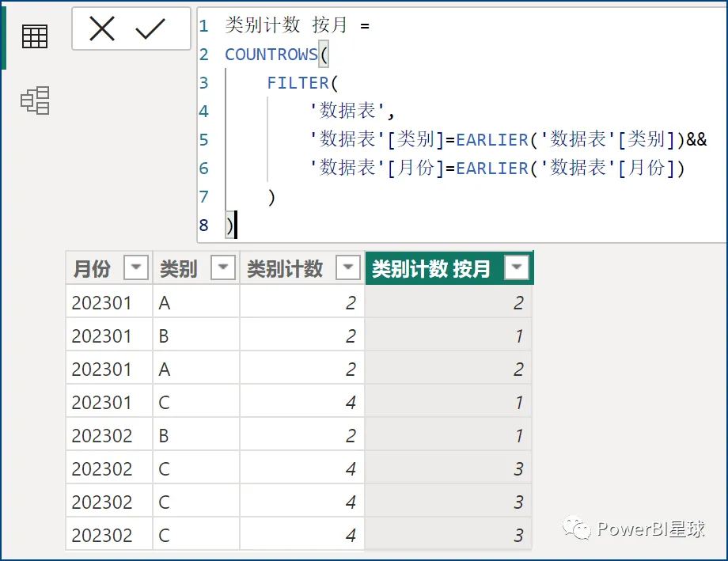Image resolution: width=728 pixels, height=561 pixels.
Task: Place cursor at closing parenthesis on line 8
Action: (x=229, y=226)
